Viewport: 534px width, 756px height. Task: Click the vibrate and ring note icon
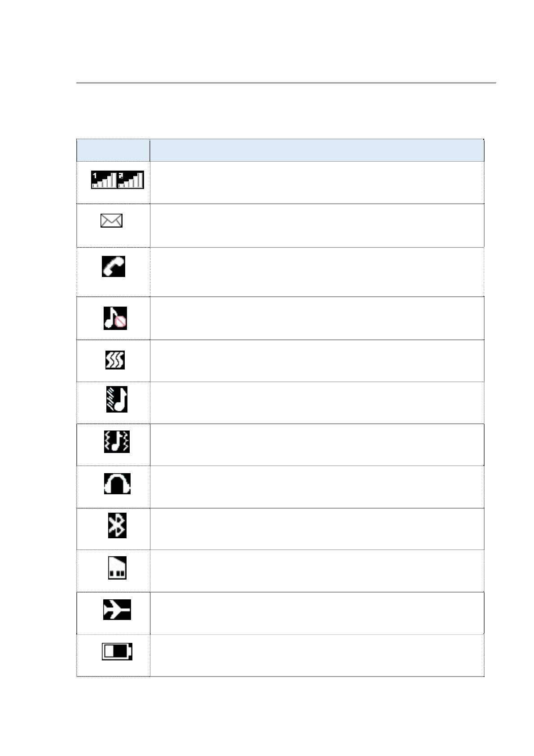click(117, 441)
